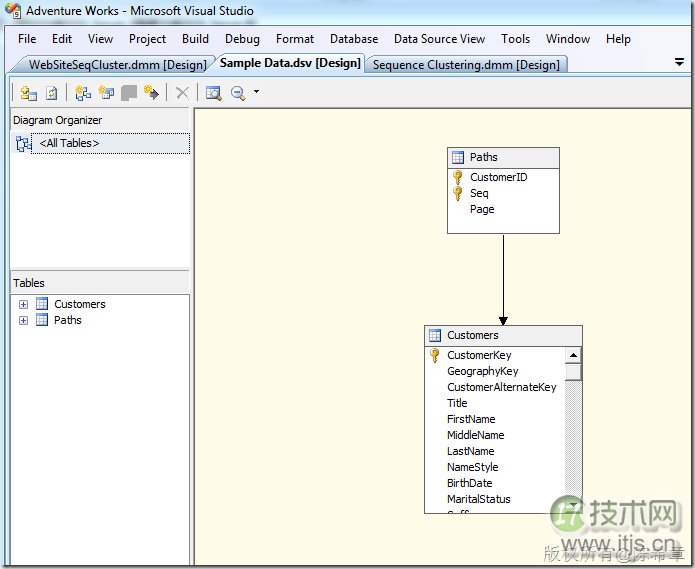The width and height of the screenshot is (695, 569).
Task: Open the Data Source View menu
Action: tap(439, 39)
